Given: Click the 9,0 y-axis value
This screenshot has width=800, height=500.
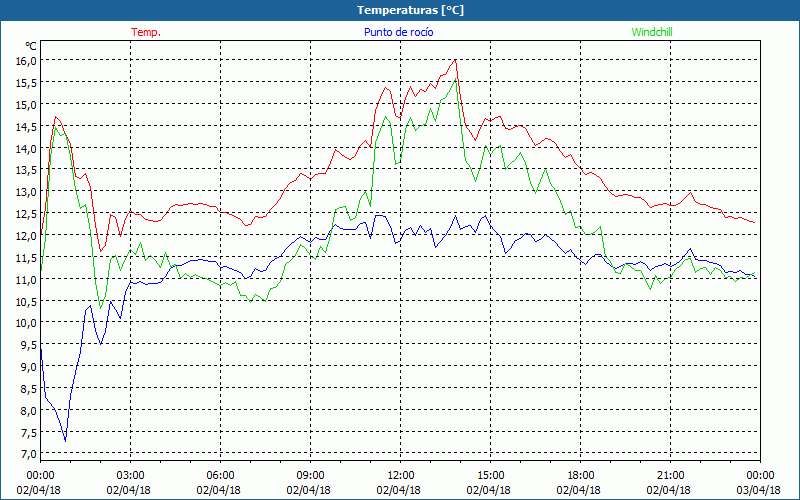Looking at the screenshot, I should tap(28, 367).
